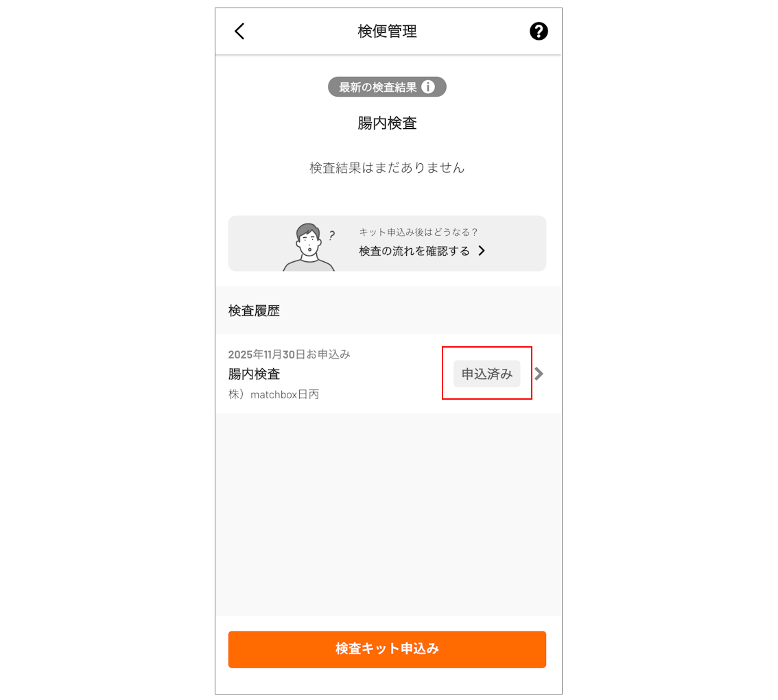778x700 pixels.
Task: Select the 最新の検査結果 pill label
Action: 387,87
